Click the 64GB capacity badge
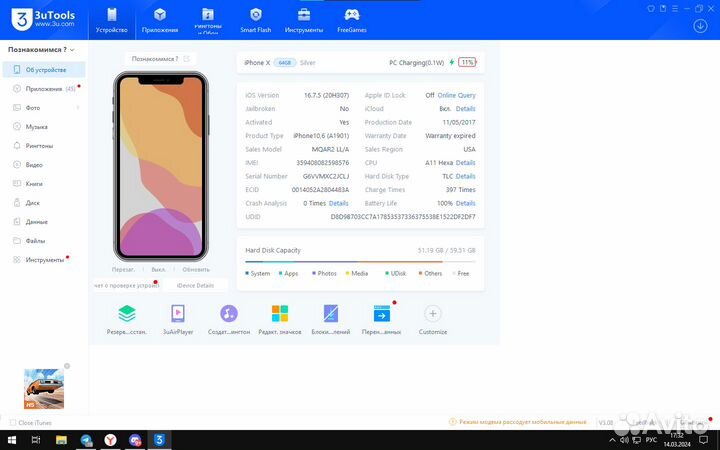 click(x=285, y=62)
